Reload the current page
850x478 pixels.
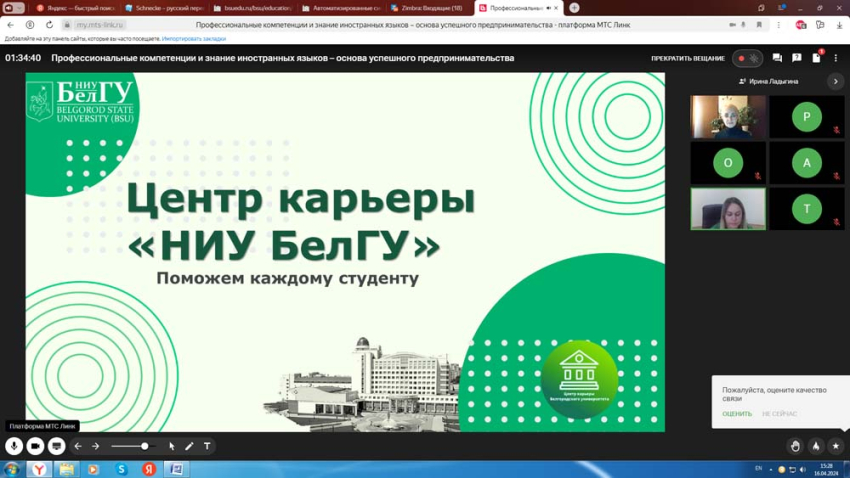49,25
